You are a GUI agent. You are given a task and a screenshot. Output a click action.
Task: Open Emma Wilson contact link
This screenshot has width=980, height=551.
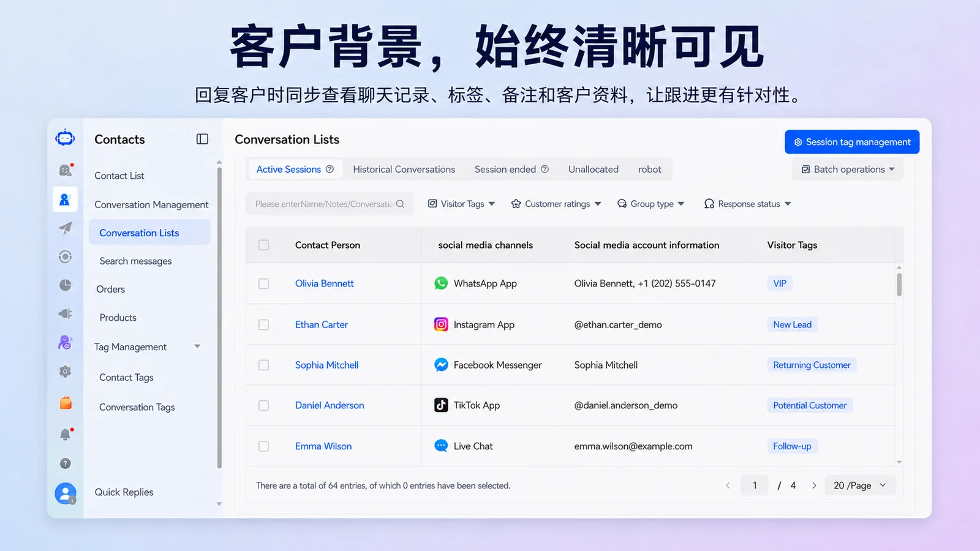coord(323,446)
